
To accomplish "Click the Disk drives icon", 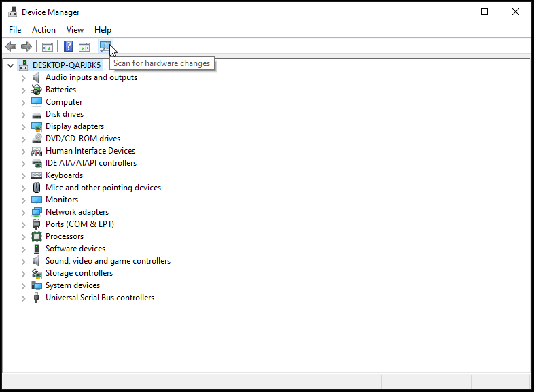I will pyautogui.click(x=37, y=115).
